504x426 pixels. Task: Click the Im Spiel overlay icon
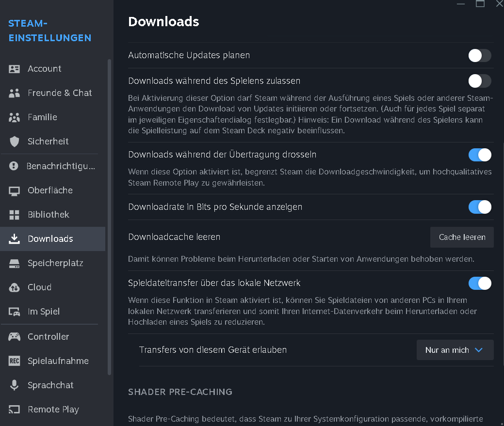tap(14, 312)
